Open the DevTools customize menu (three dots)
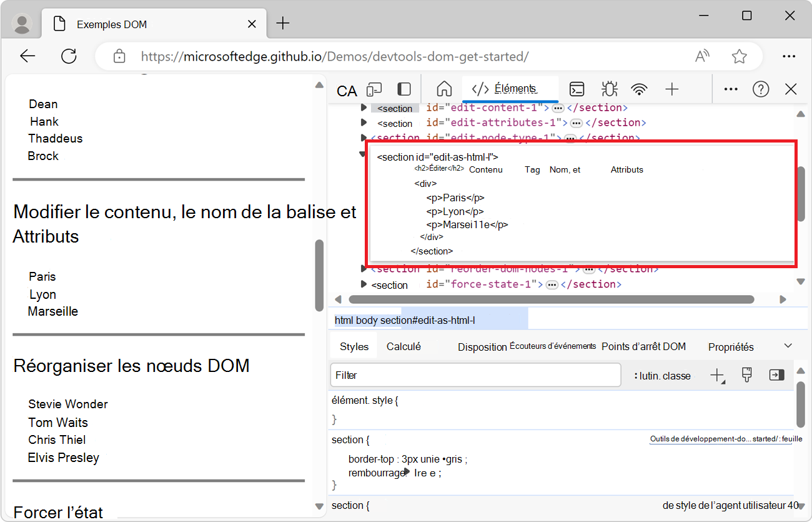The image size is (812, 522). (730, 89)
